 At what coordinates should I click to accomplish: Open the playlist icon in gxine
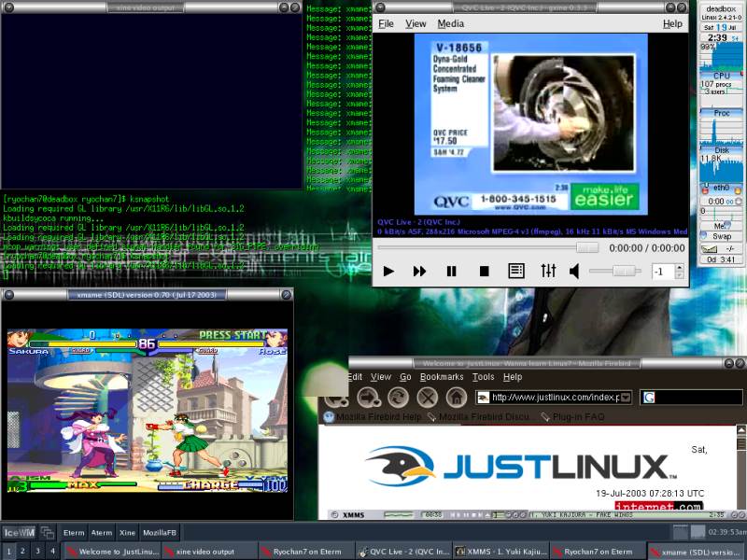tap(516, 271)
